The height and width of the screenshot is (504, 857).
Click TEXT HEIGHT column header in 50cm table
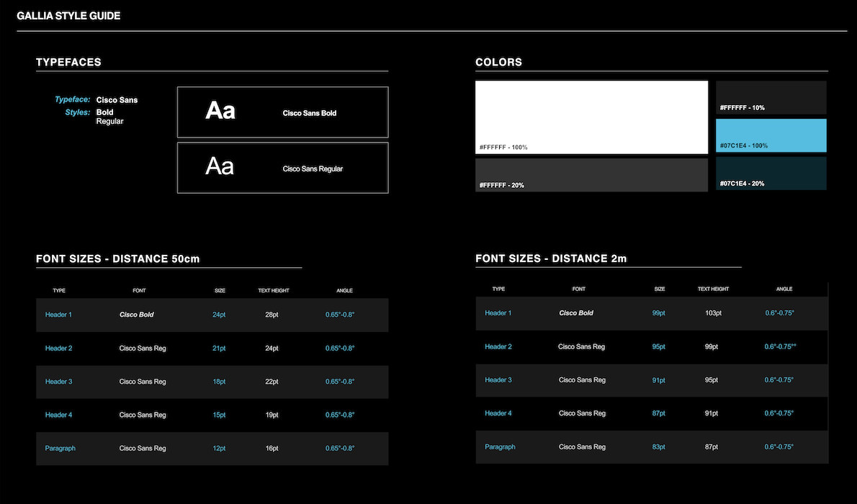(274, 291)
